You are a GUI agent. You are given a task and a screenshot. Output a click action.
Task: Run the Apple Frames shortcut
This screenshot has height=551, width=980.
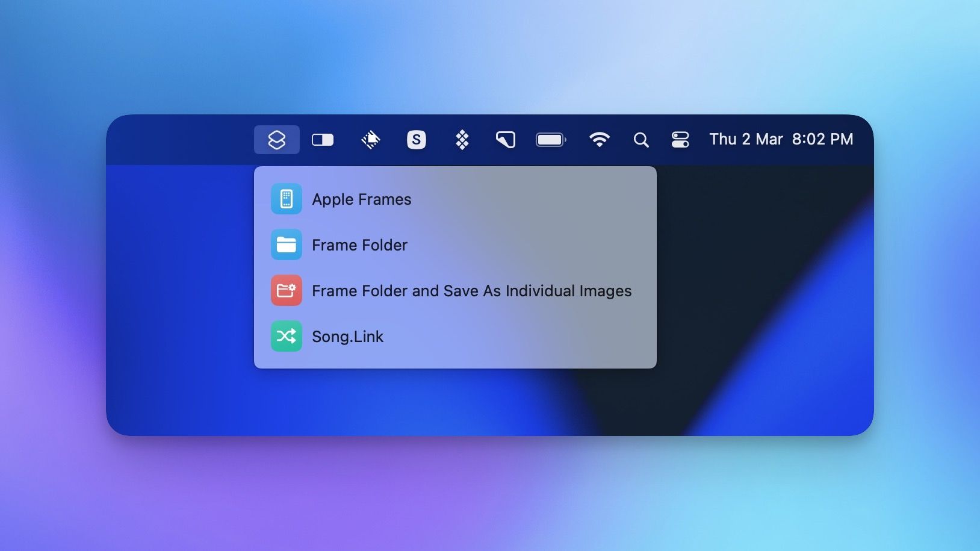[x=361, y=199]
